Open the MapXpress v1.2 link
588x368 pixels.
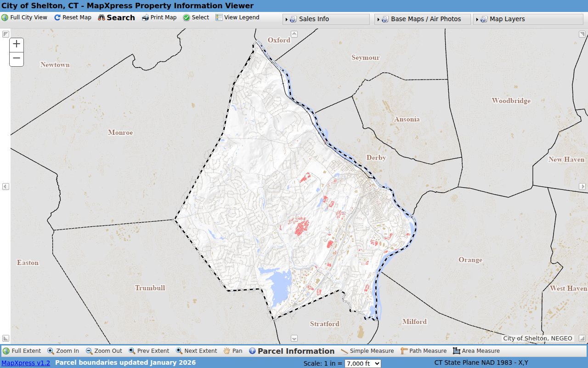coord(26,363)
